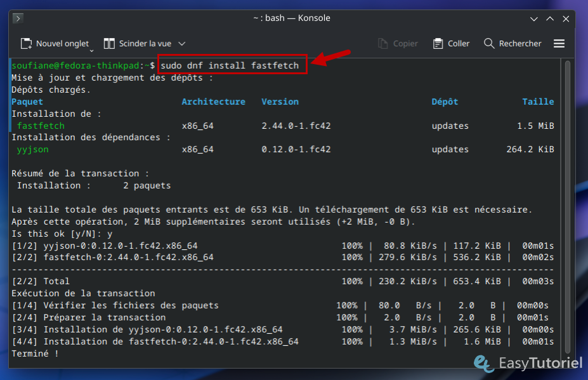Click the minimize window chevron icon
The image size is (588, 380).
tap(533, 18)
